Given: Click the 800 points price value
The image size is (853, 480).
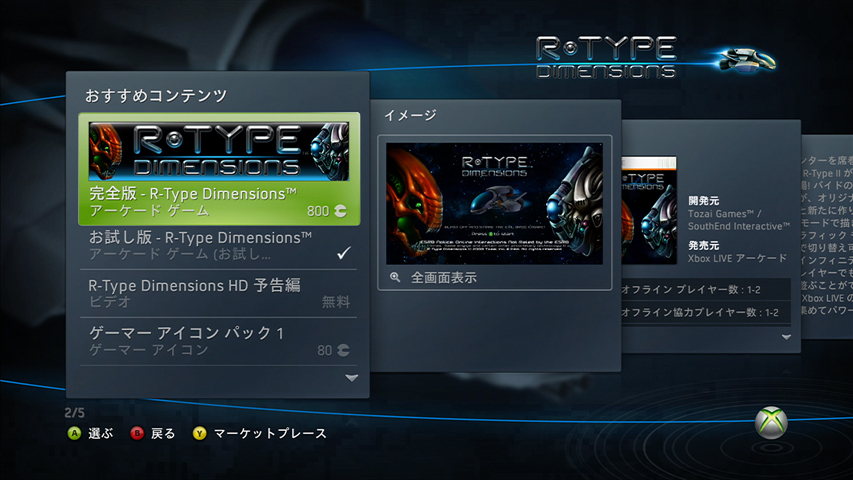Looking at the screenshot, I should 318,211.
